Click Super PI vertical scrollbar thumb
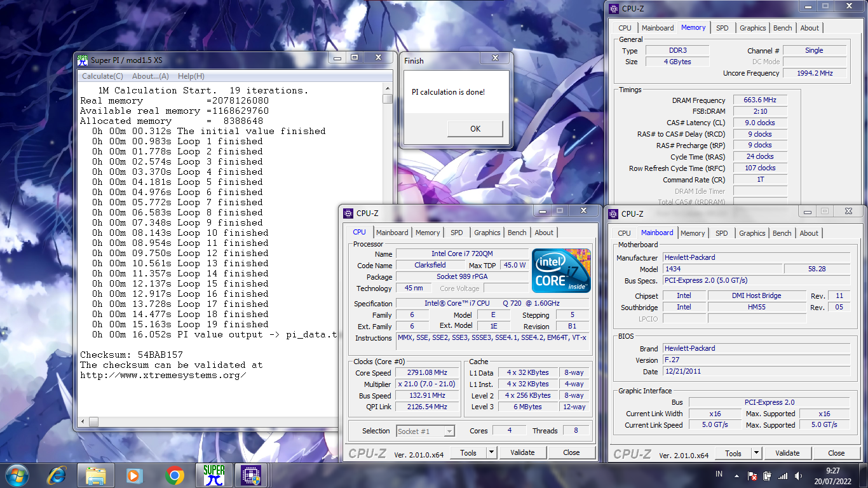Image resolution: width=868 pixels, height=488 pixels. click(x=388, y=98)
